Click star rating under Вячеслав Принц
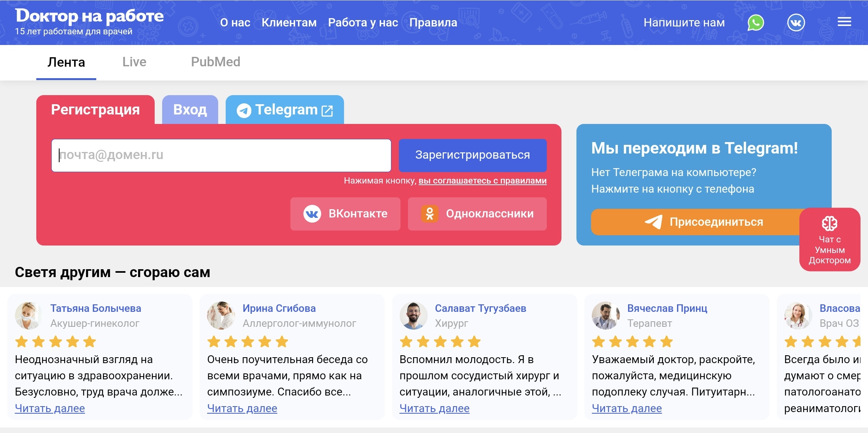Viewport: 868px width, 433px height. coord(632,341)
